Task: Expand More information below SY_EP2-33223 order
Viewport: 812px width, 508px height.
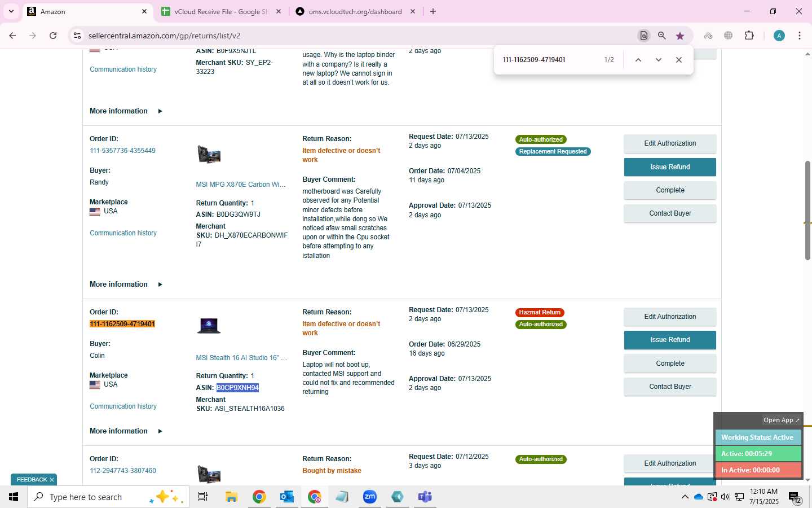Action: point(126,111)
